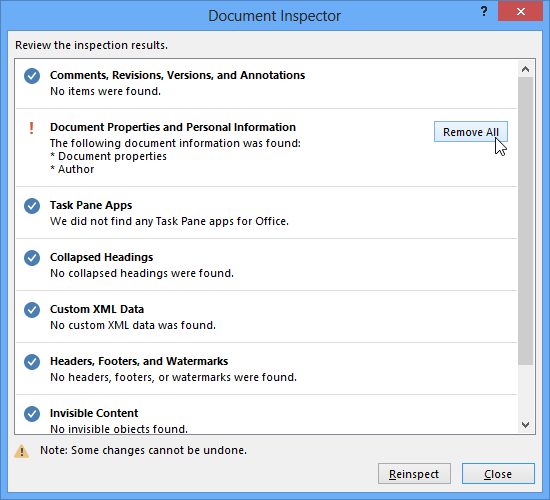The width and height of the screenshot is (550, 500).
Task: Click 'The following document information was found:'
Action: (x=175, y=143)
